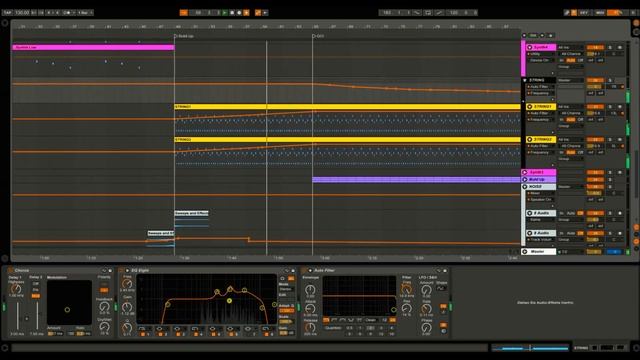Solo the Synth4 track
640x360 pixels.
tap(610, 47)
